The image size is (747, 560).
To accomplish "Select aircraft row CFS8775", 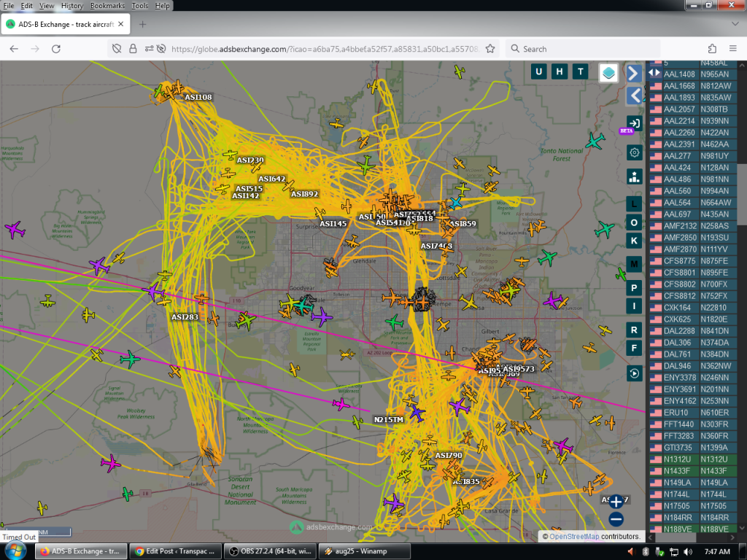I will [x=693, y=261].
